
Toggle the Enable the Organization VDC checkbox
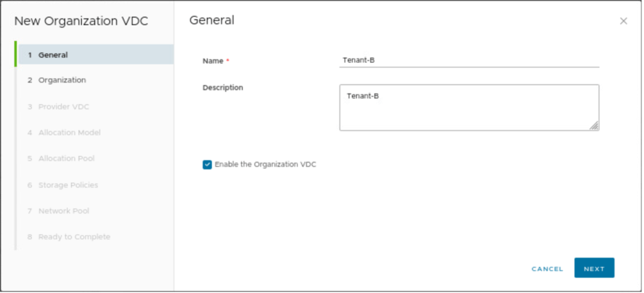[207, 164]
